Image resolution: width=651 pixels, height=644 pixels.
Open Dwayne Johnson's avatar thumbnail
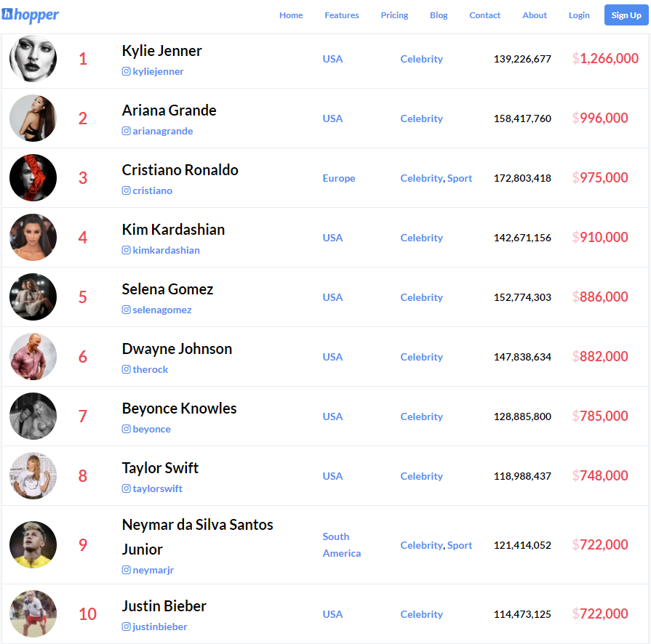coord(33,356)
